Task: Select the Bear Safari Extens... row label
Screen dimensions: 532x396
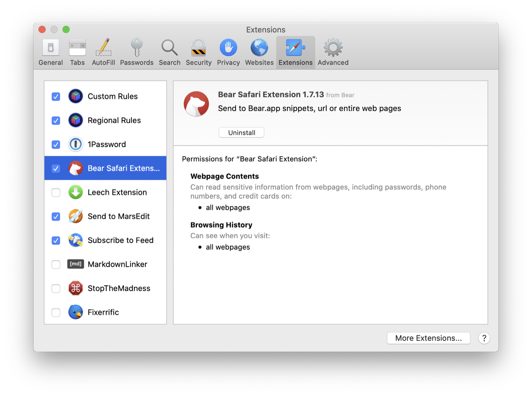Action: pyautogui.click(x=124, y=168)
